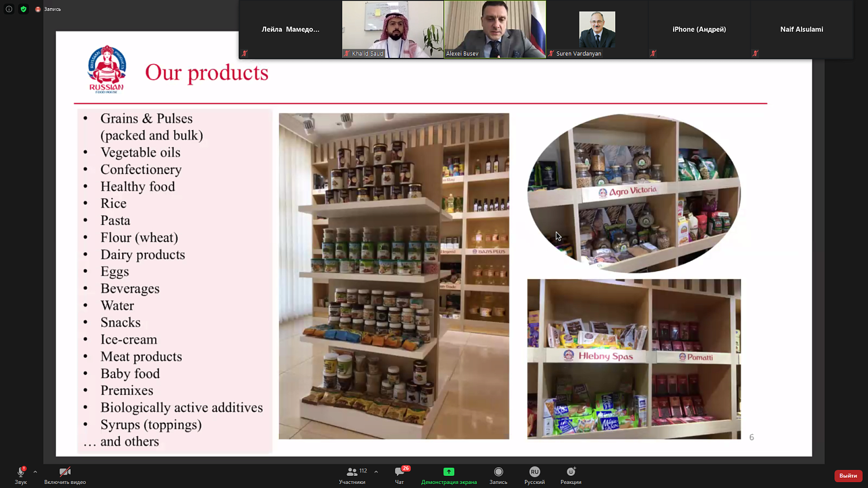Click 'Grains & Pulses' list item
Screen dimensions: 868x488
click(146, 119)
